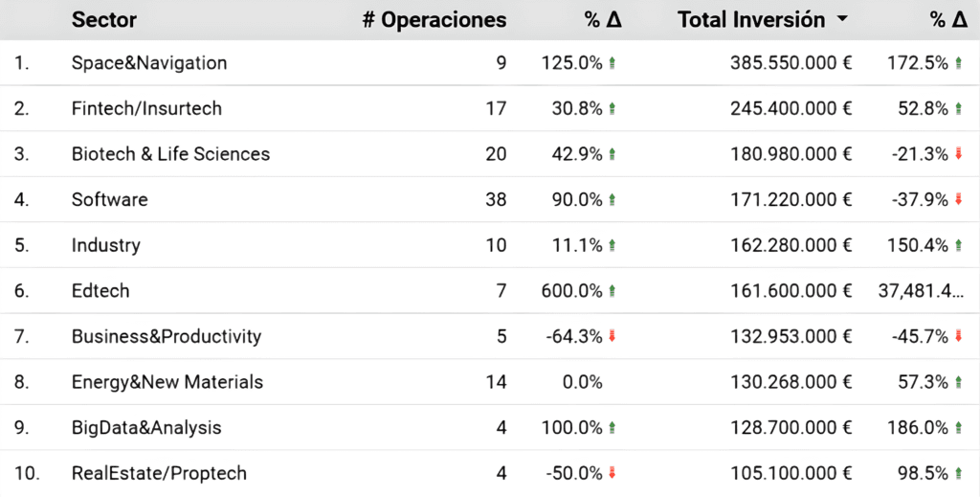The height and width of the screenshot is (497, 980).
Task: Select the Software sector entry
Action: pyautogui.click(x=109, y=199)
